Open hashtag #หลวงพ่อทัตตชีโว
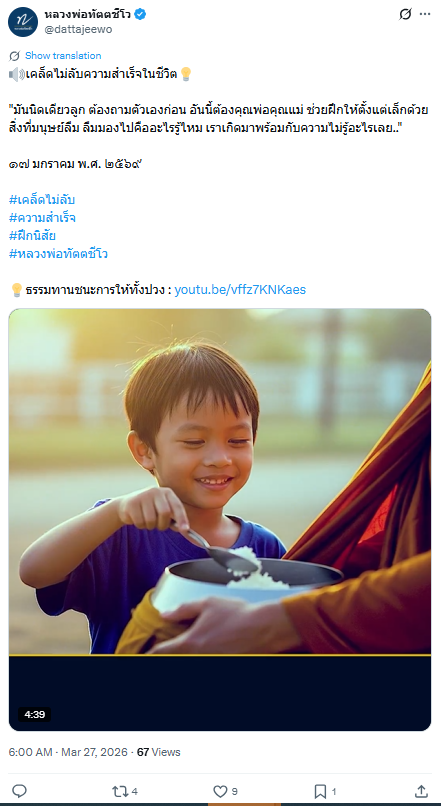 point(58,254)
